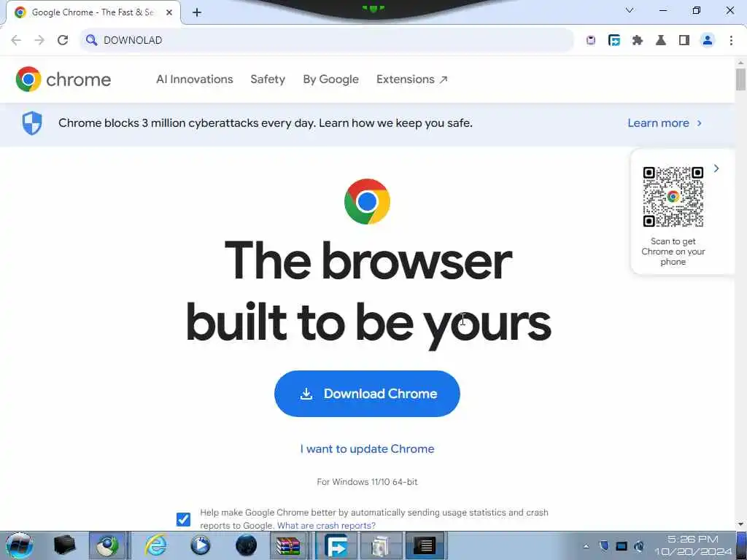Toggle the side panel icon
The height and width of the screenshot is (560, 747).
(684, 41)
